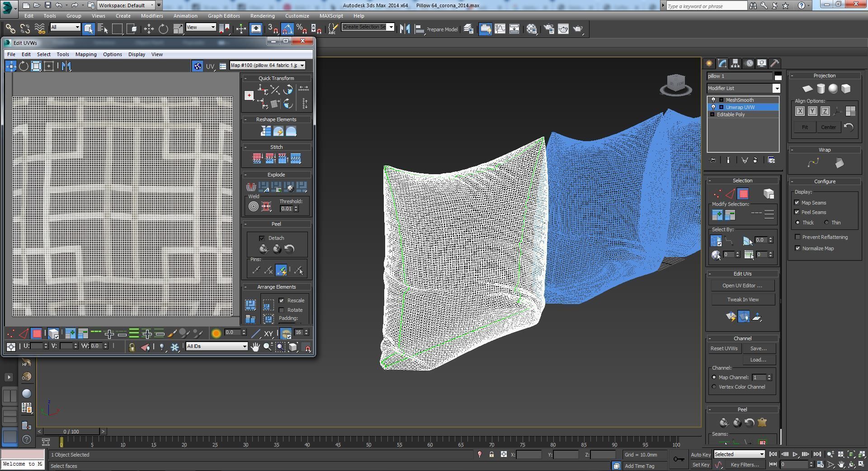Click the Fit align button

click(805, 127)
